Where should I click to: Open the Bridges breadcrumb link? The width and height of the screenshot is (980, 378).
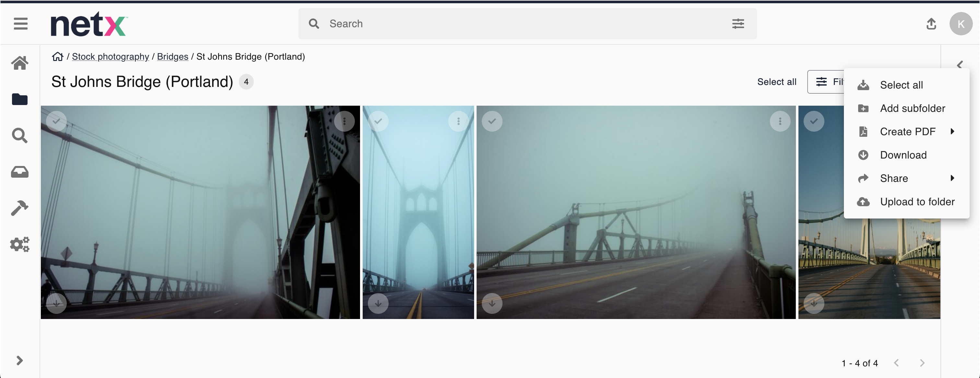pos(172,57)
